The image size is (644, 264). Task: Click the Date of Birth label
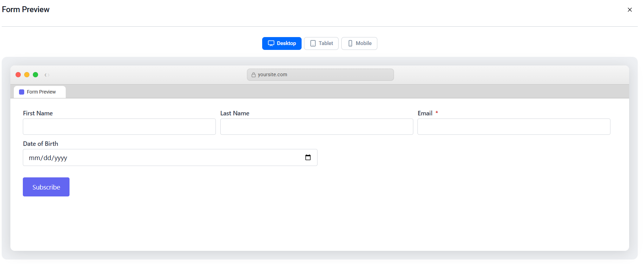click(40, 144)
